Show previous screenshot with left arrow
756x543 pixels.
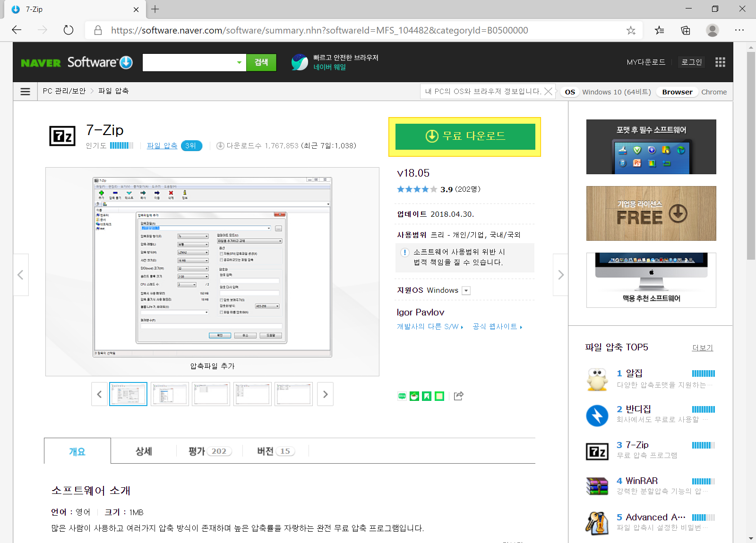pos(21,275)
